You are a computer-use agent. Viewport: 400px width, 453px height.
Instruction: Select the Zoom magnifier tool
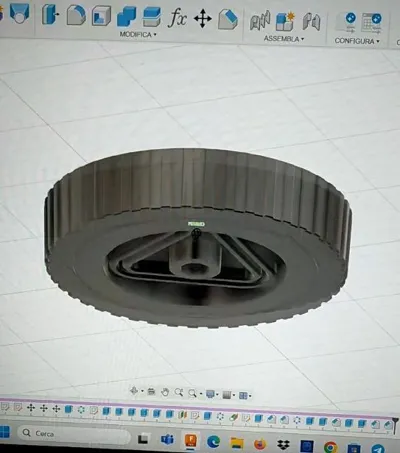(179, 393)
